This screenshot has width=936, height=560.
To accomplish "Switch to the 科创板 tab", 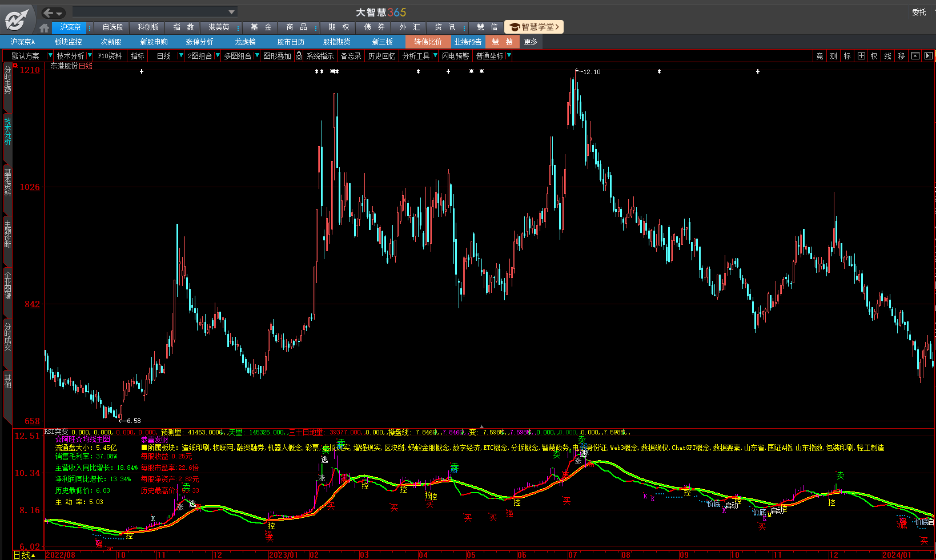I will point(148,27).
